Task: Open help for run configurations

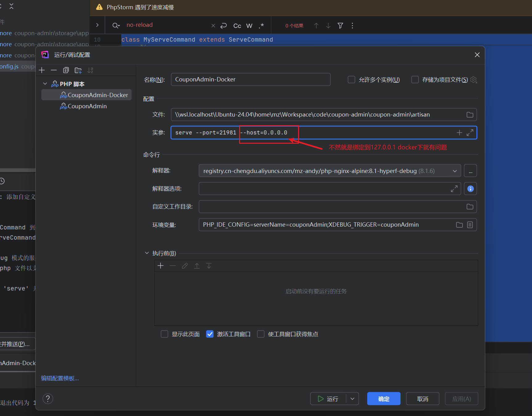Action: click(x=48, y=399)
